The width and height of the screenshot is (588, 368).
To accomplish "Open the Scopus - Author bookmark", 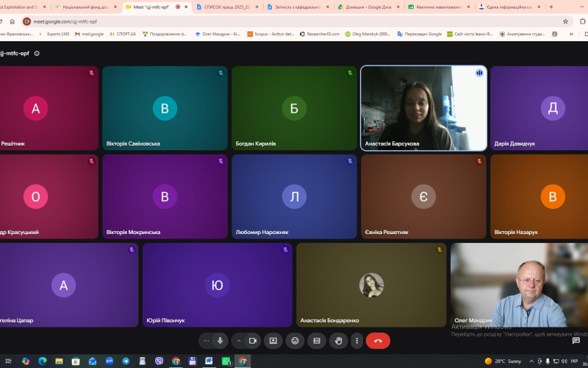I will [x=270, y=34].
